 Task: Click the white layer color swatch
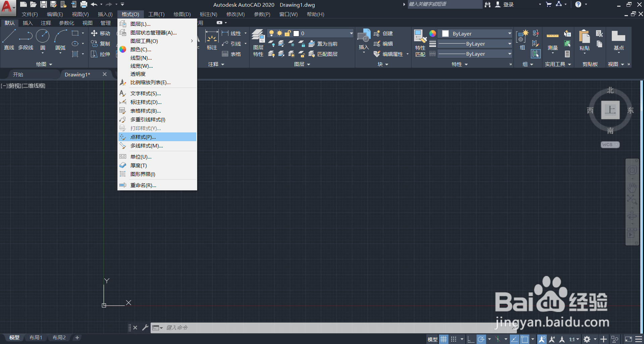296,33
